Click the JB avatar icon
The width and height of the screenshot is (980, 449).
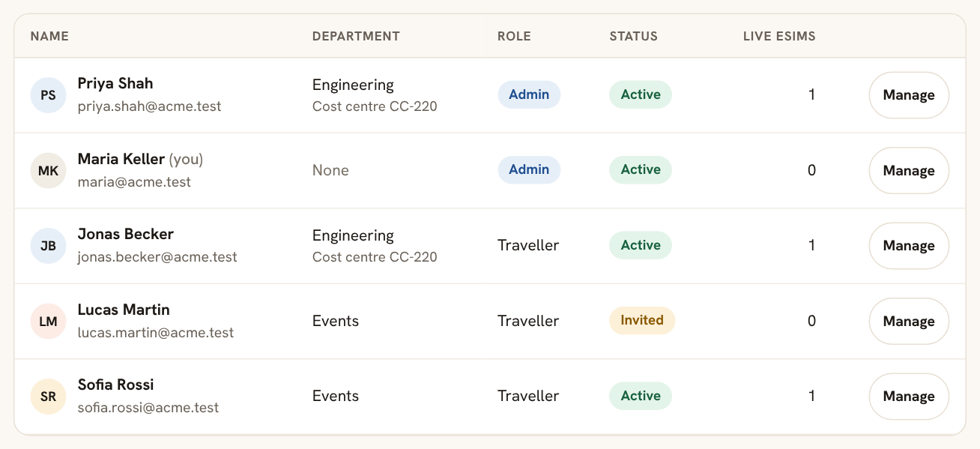pos(48,246)
